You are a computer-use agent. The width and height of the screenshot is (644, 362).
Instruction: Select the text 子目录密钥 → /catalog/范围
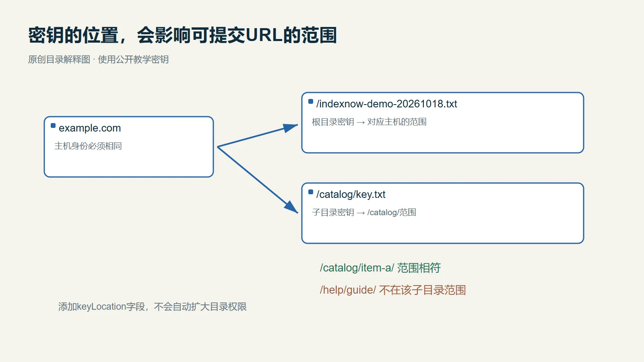coord(364,212)
